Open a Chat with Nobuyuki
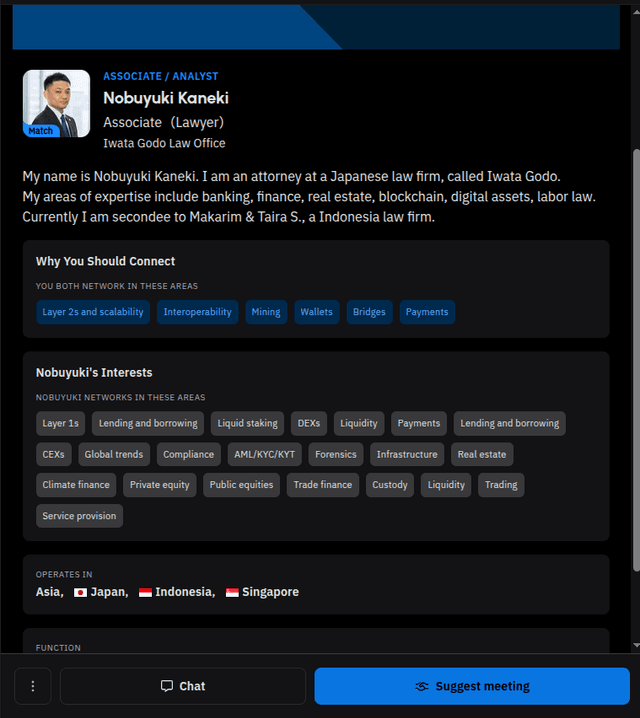The width and height of the screenshot is (640, 718). [x=183, y=686]
